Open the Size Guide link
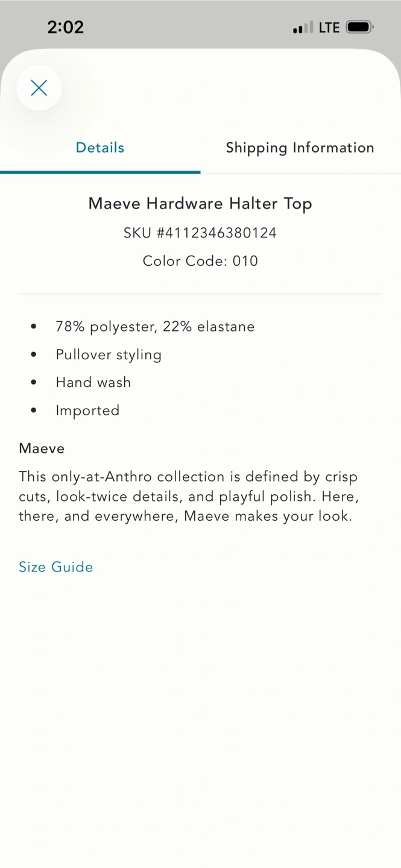 click(x=56, y=567)
